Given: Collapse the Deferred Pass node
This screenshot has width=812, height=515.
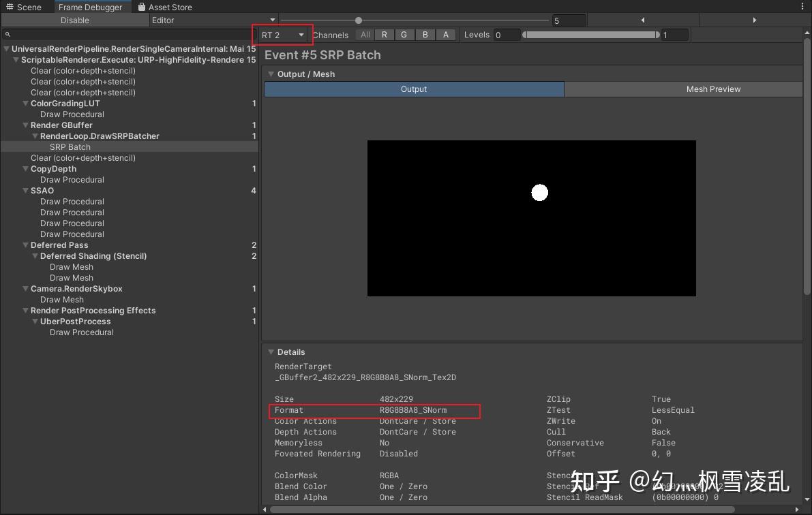Looking at the screenshot, I should tap(25, 245).
